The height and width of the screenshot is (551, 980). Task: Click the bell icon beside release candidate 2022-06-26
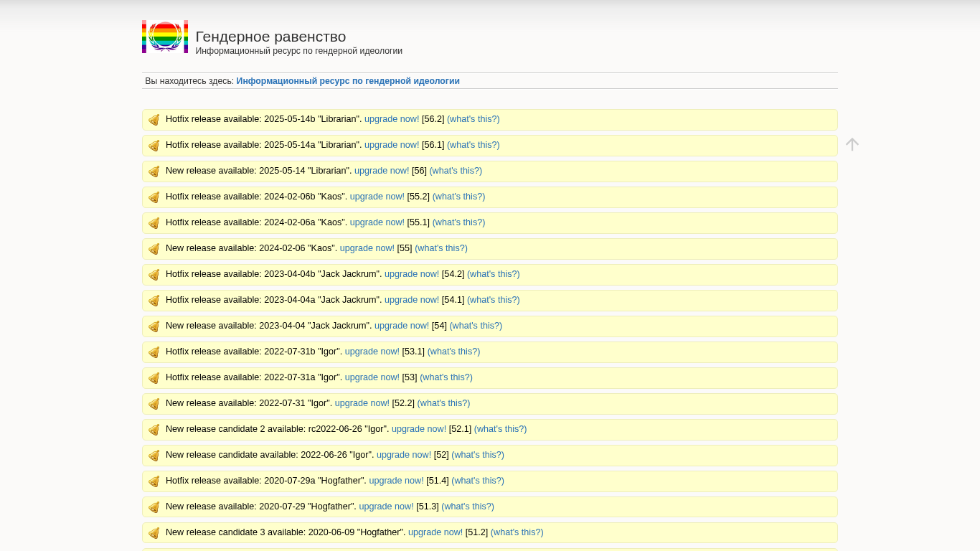(154, 456)
